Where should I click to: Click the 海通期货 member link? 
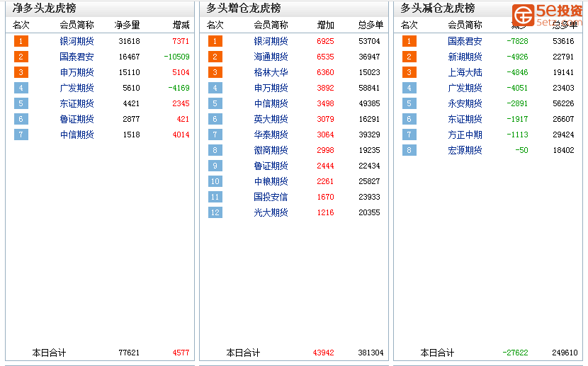(271, 57)
